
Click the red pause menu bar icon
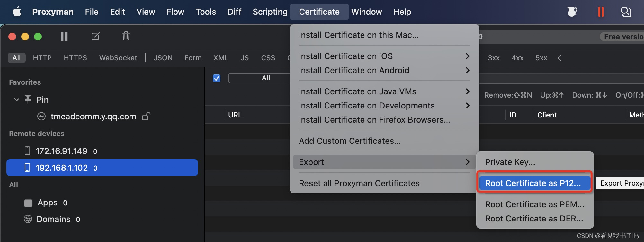point(601,12)
